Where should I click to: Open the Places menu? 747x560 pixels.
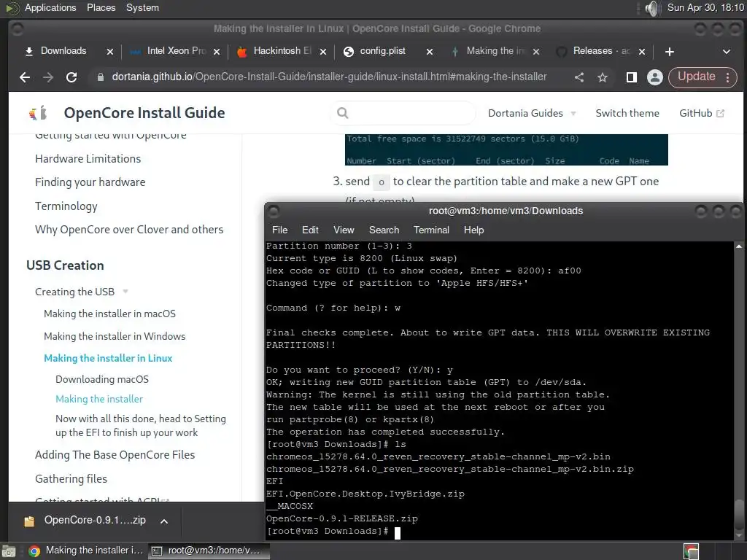(x=101, y=8)
